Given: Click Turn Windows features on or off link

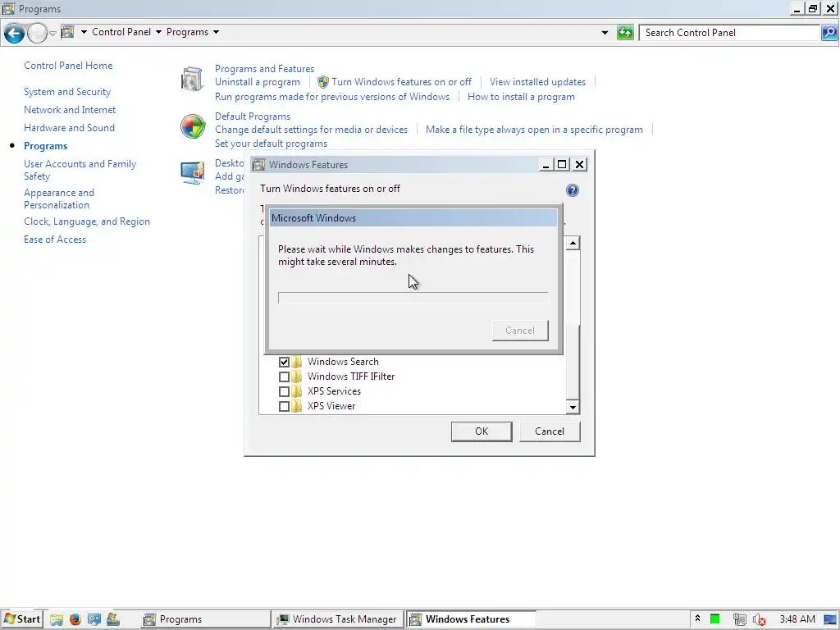Looking at the screenshot, I should click(x=401, y=82).
